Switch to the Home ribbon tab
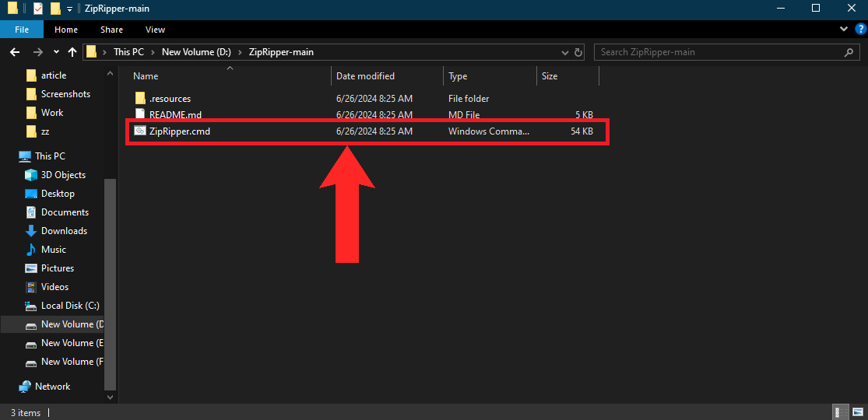 pos(66,30)
